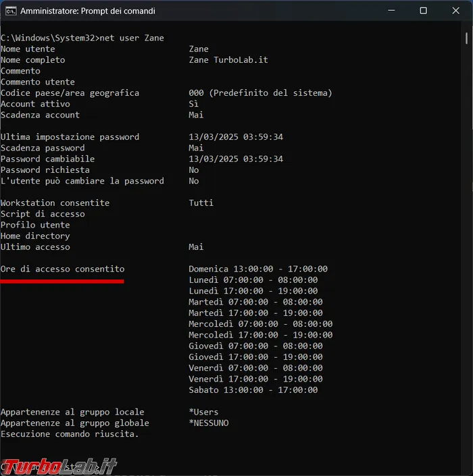Click 'Mai' value next to Scadenza password
Viewport: 473px width, 476px height.
click(x=196, y=148)
